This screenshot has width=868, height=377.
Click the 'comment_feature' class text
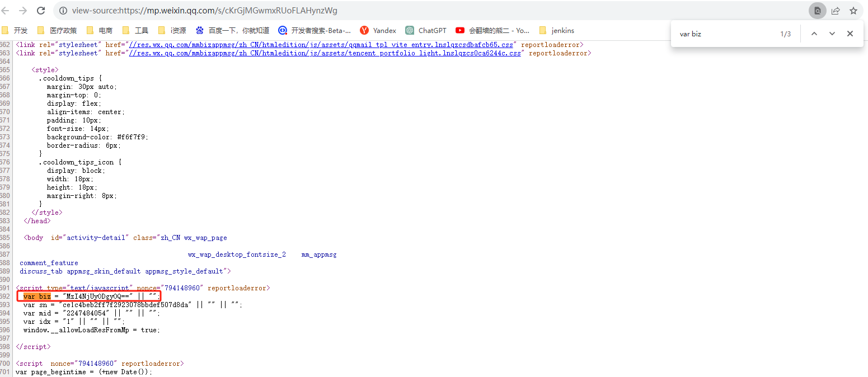click(49, 263)
